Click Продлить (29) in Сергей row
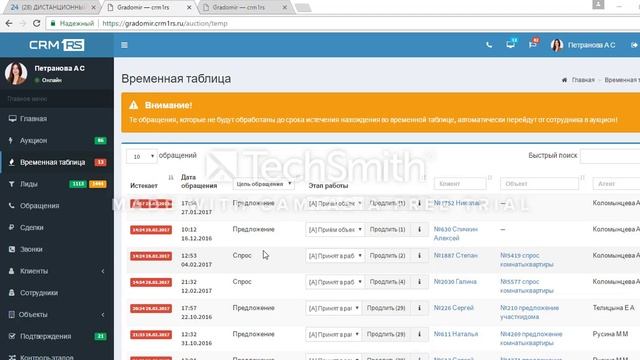This screenshot has height=360, width=640. [386, 308]
